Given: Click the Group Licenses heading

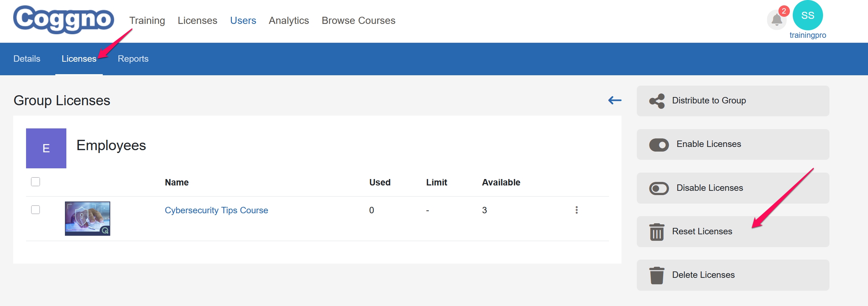Looking at the screenshot, I should click(x=62, y=101).
